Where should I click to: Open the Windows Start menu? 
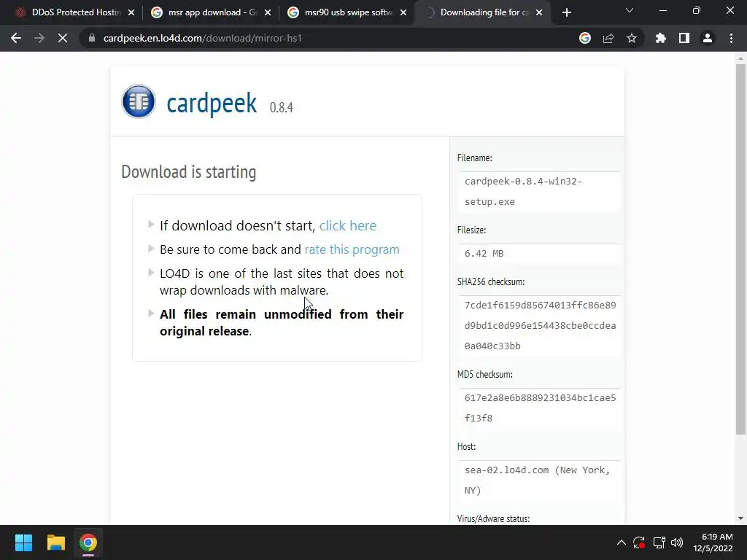click(23, 542)
